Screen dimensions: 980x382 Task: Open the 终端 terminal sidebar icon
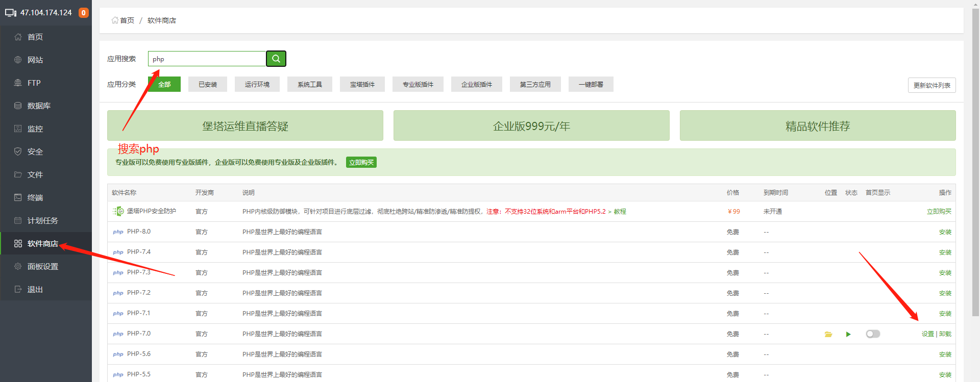18,198
